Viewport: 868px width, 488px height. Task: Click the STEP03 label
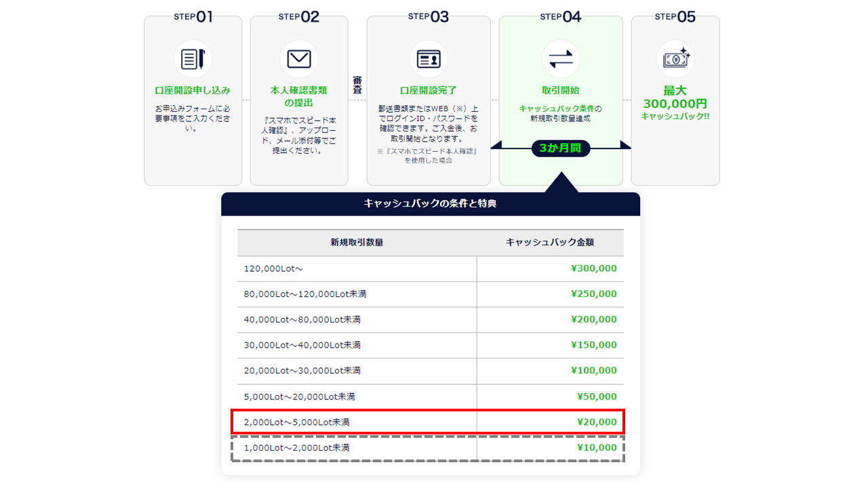(429, 17)
